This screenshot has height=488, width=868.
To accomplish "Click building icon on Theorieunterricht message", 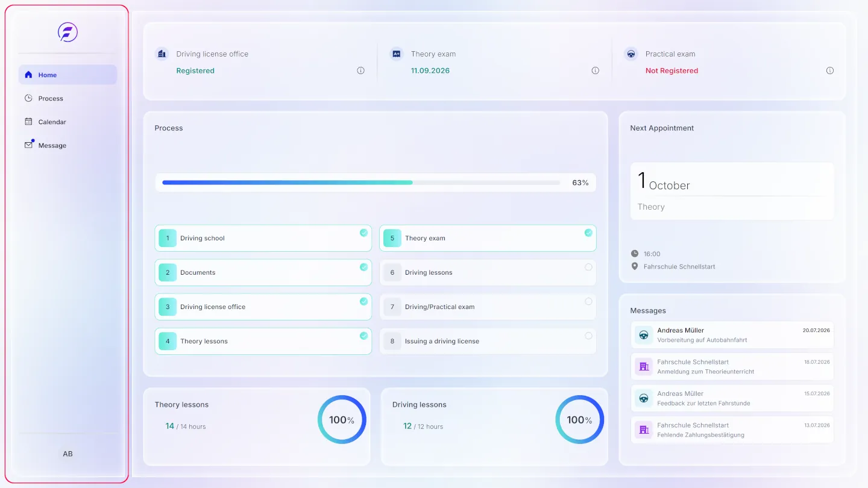I will 644,366.
